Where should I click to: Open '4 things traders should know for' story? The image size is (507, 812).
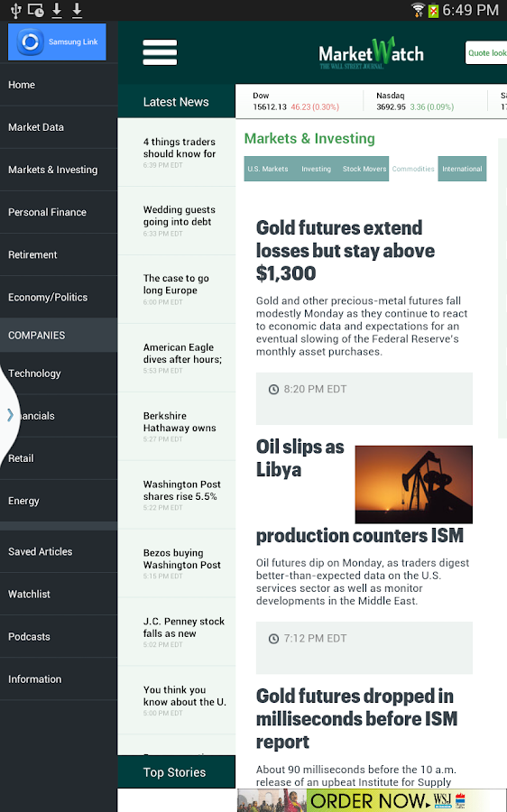(x=177, y=152)
